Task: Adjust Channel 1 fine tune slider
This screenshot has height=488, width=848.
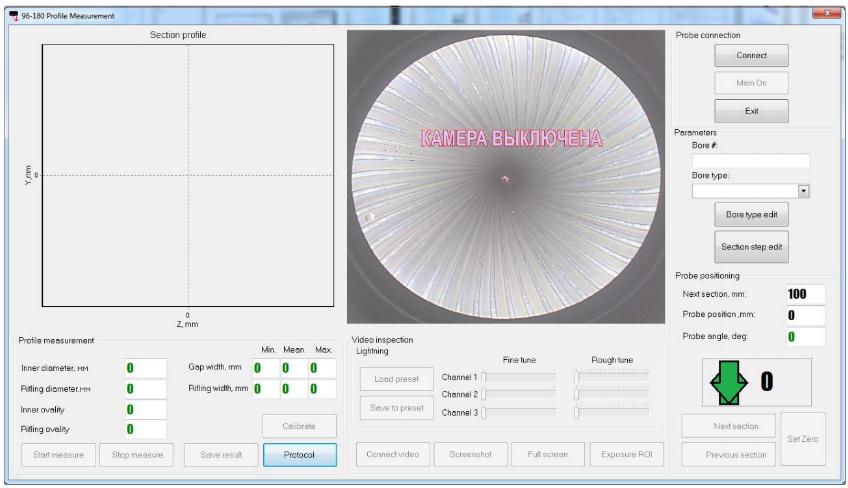Action: [519, 377]
